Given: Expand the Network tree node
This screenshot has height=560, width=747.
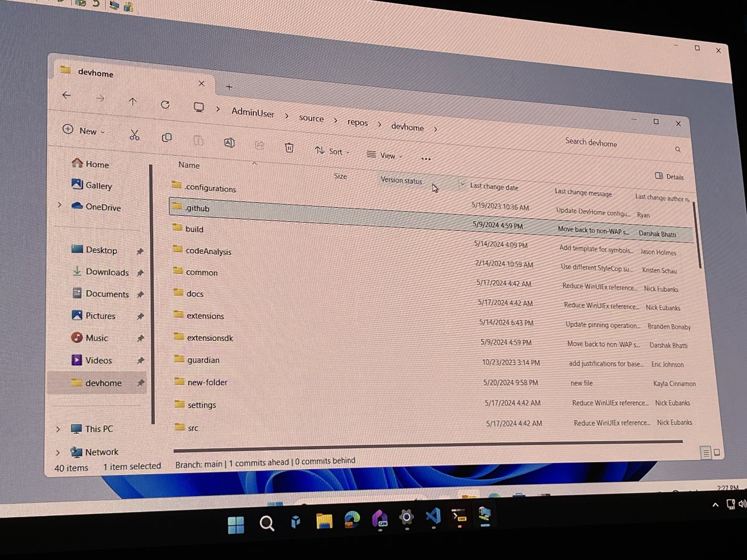Looking at the screenshot, I should [58, 452].
